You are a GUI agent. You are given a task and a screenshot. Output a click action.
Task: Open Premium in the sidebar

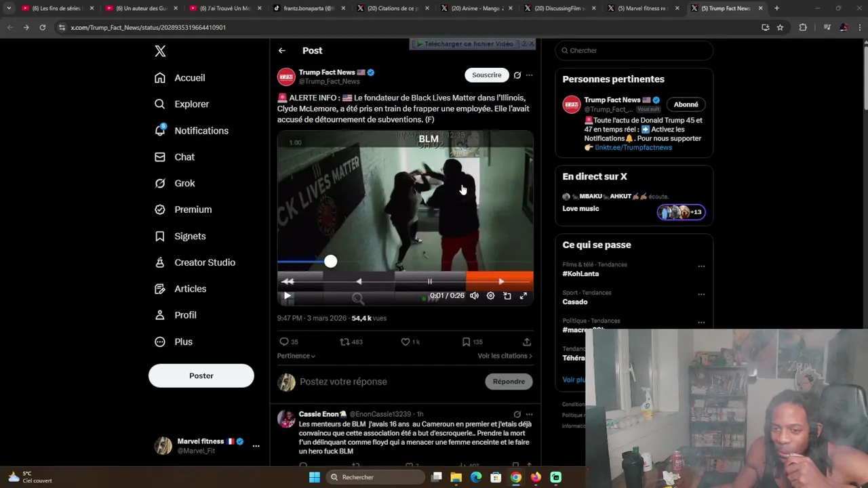[x=183, y=210]
